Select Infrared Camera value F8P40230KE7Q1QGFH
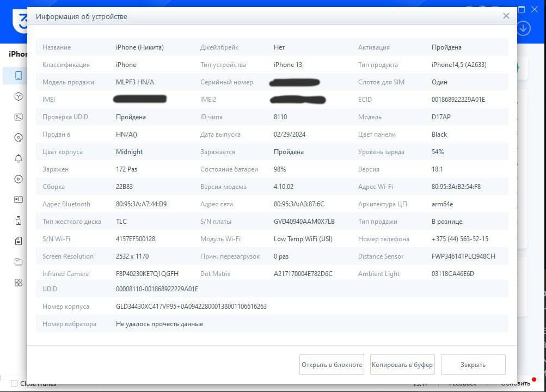 147,274
